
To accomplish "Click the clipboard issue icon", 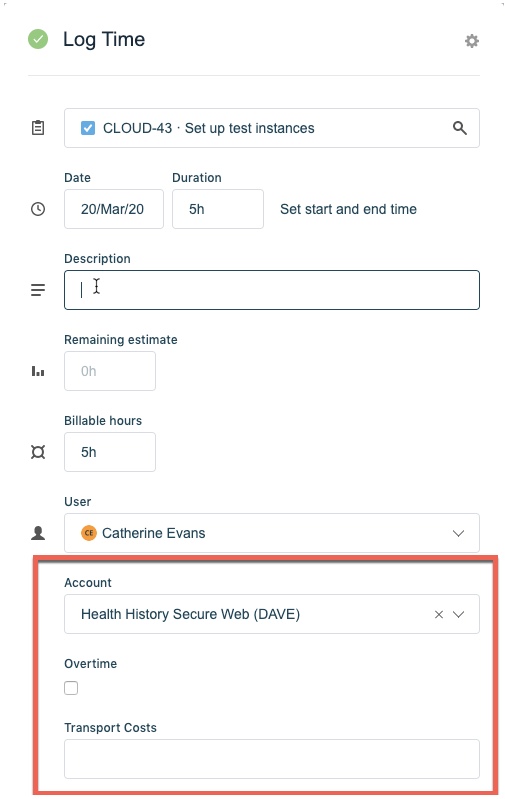I will click(38, 128).
